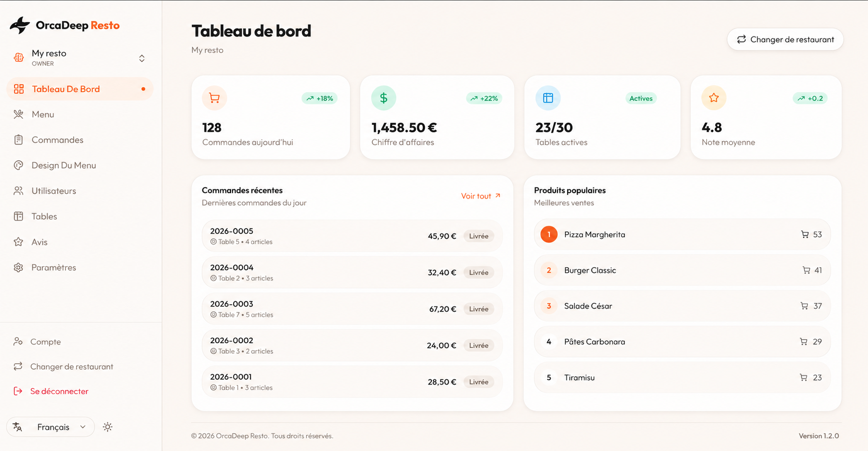868x451 pixels.
Task: Click the Utilisateurs people icon
Action: click(18, 191)
